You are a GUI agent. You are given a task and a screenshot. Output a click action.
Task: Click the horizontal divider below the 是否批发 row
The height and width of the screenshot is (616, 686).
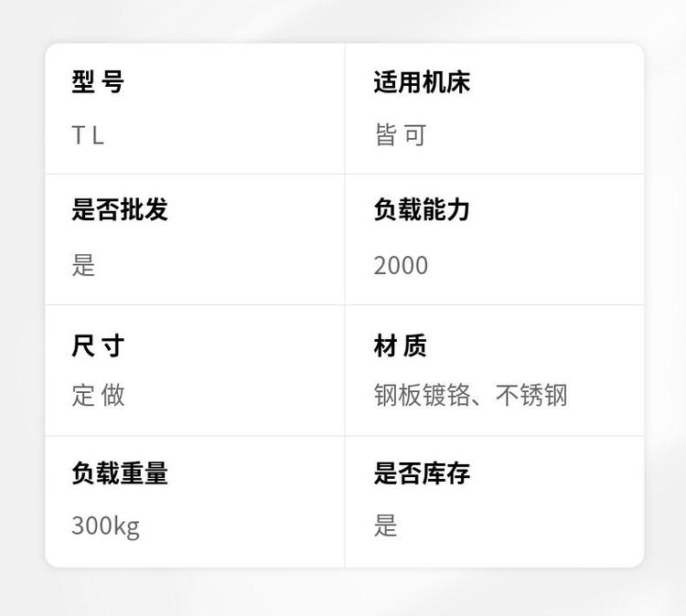click(x=195, y=304)
